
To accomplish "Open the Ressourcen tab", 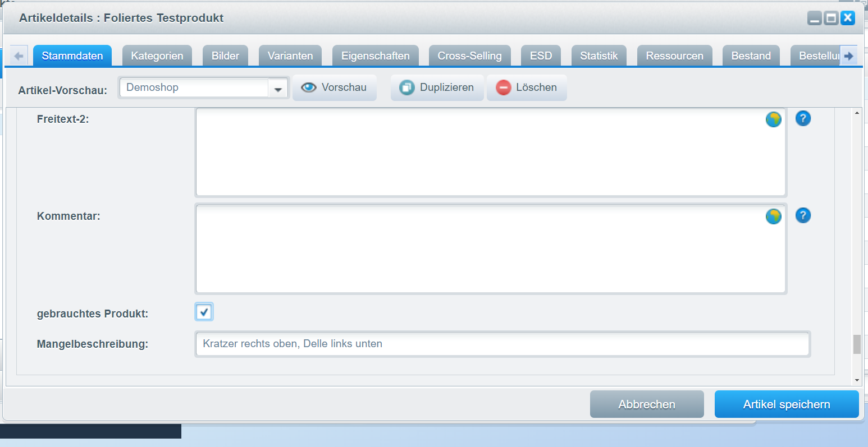I will coord(675,56).
